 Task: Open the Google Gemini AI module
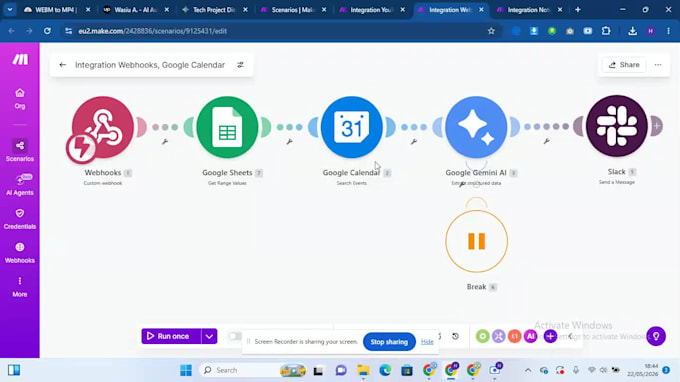click(x=476, y=127)
